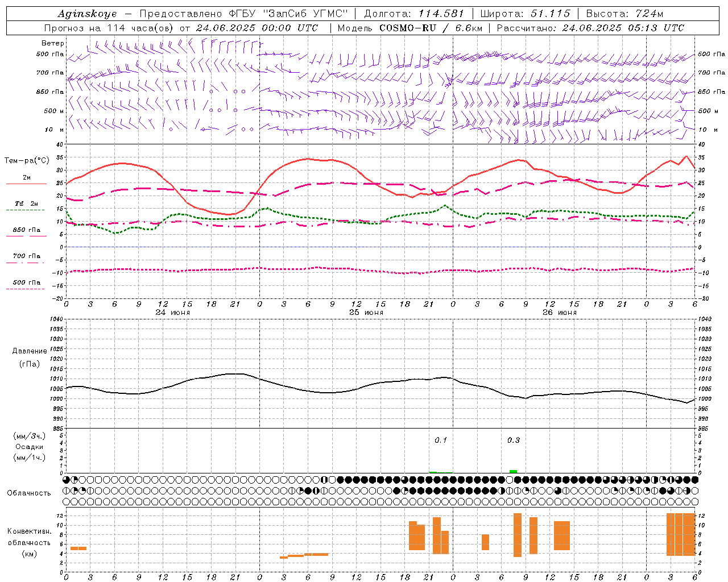Screen dimensions: 728x582
Task: Select the Тем-ра(°C) temperature panel label
Action: 27,161
